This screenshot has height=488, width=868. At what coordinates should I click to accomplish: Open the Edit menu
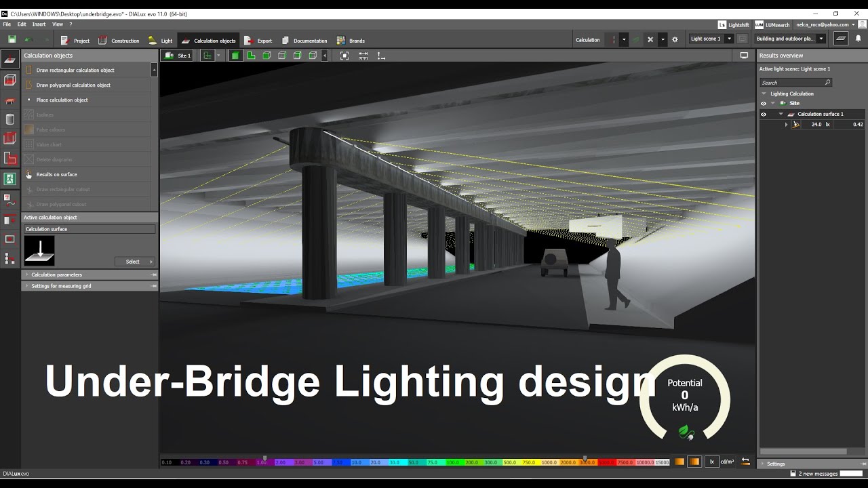point(22,24)
